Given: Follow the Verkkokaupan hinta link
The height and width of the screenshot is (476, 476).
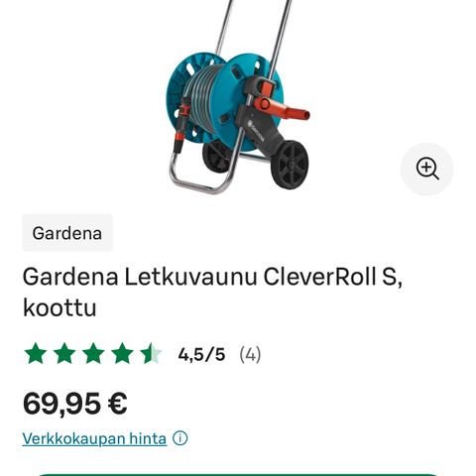Looking at the screenshot, I should point(94,438).
